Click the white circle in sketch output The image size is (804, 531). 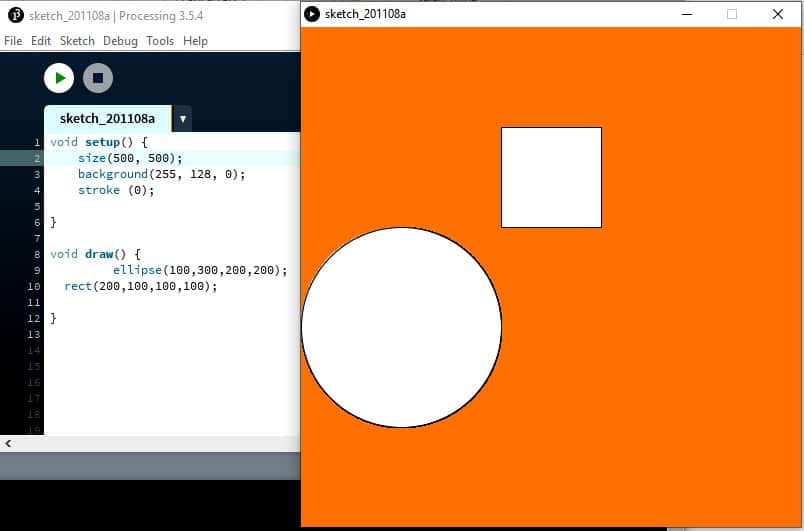point(401,327)
